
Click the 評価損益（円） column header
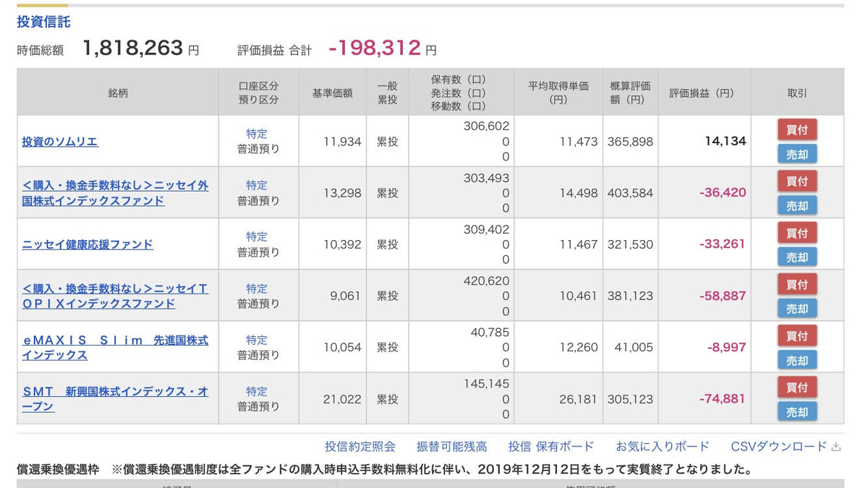click(705, 93)
